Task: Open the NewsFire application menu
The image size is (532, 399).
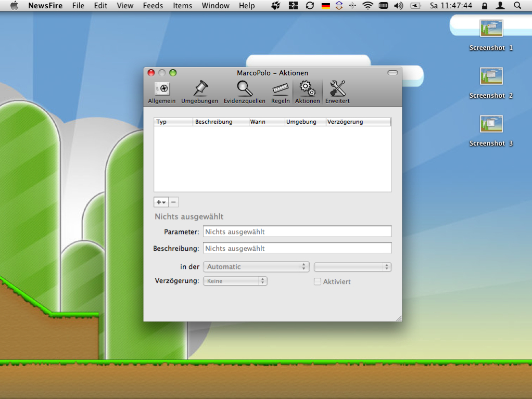Action: coord(45,5)
